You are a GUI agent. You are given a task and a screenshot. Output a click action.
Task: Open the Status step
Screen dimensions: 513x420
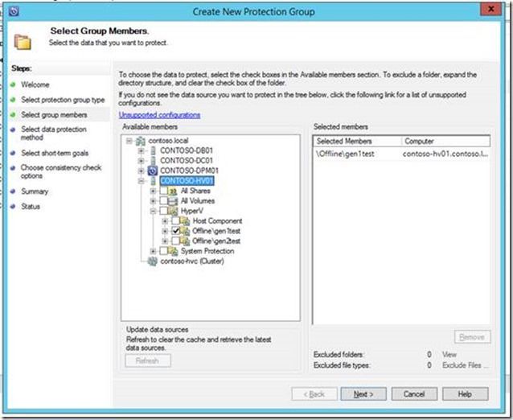[31, 207]
